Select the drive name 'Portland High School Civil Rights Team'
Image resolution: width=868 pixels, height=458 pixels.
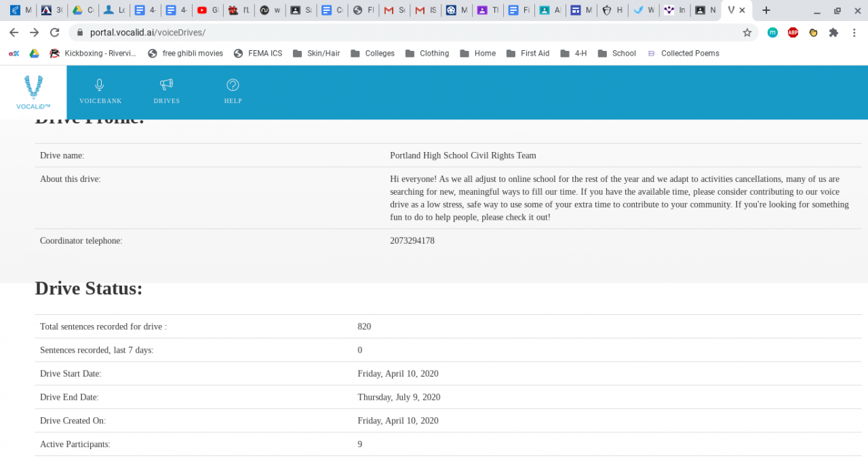tap(463, 155)
